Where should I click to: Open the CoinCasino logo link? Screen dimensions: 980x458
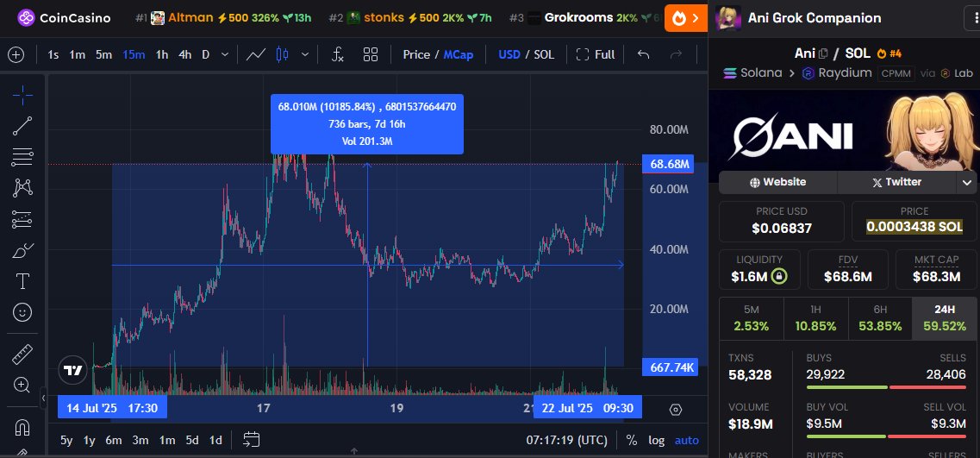(x=65, y=17)
